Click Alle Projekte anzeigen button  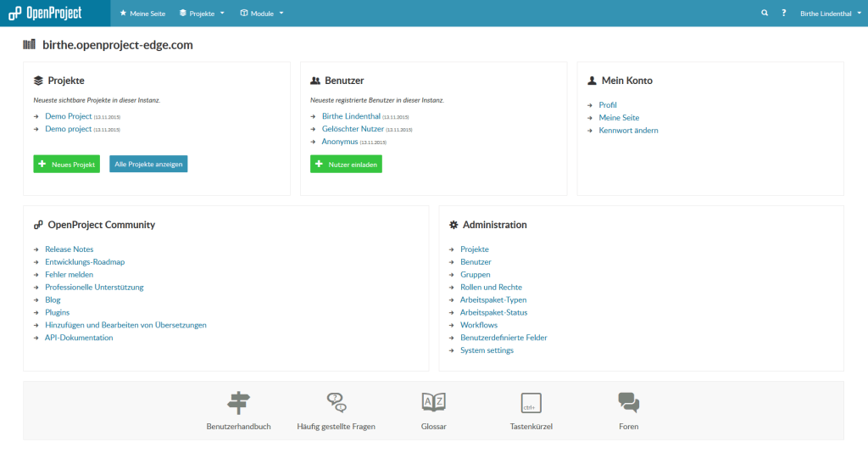(148, 164)
